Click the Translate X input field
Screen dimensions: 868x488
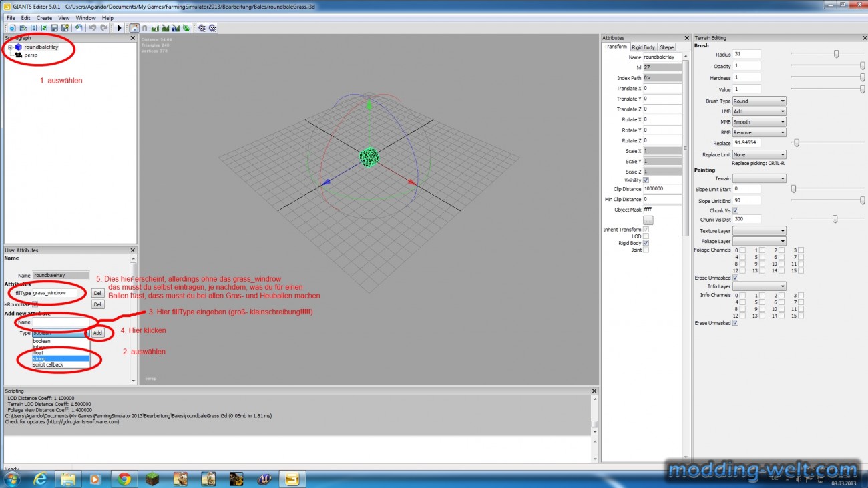click(662, 88)
